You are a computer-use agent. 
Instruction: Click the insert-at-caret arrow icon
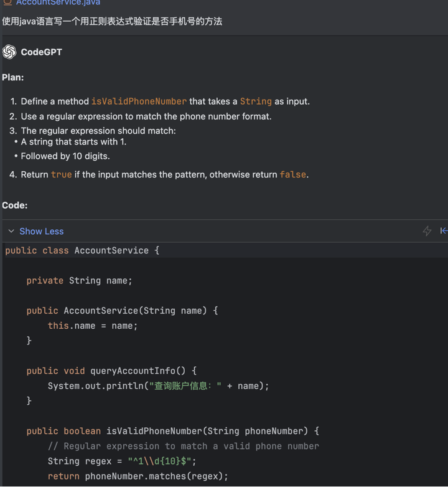(x=444, y=231)
